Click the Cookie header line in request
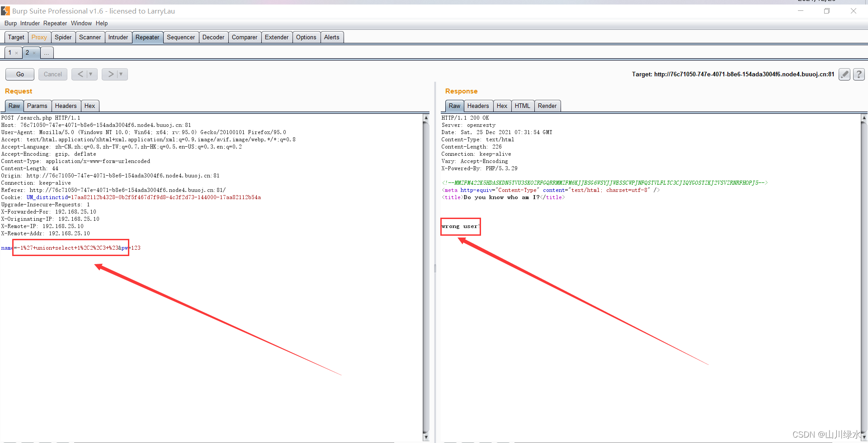 click(131, 197)
